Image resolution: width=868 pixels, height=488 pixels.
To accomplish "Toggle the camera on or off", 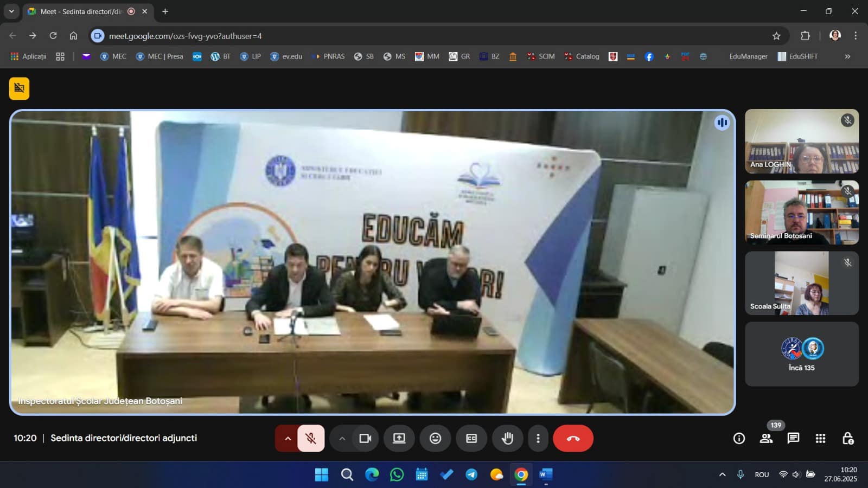I will [x=365, y=438].
